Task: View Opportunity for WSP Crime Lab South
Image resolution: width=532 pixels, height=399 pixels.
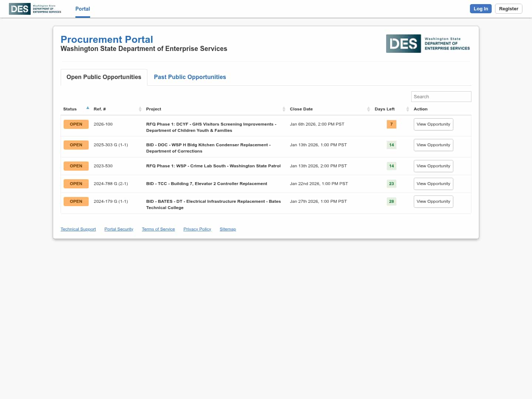Action: 433,166
